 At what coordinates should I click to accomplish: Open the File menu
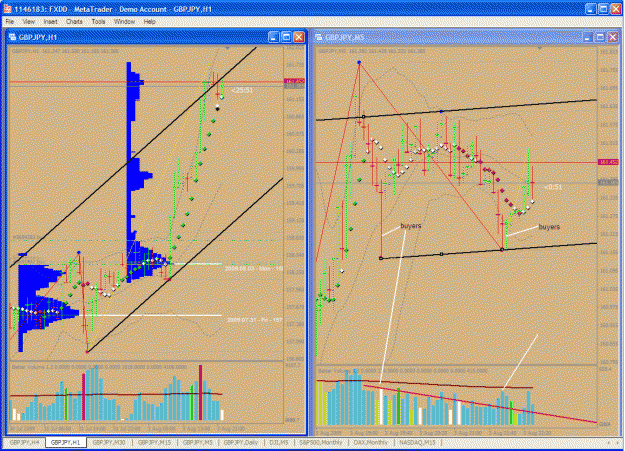click(x=10, y=22)
